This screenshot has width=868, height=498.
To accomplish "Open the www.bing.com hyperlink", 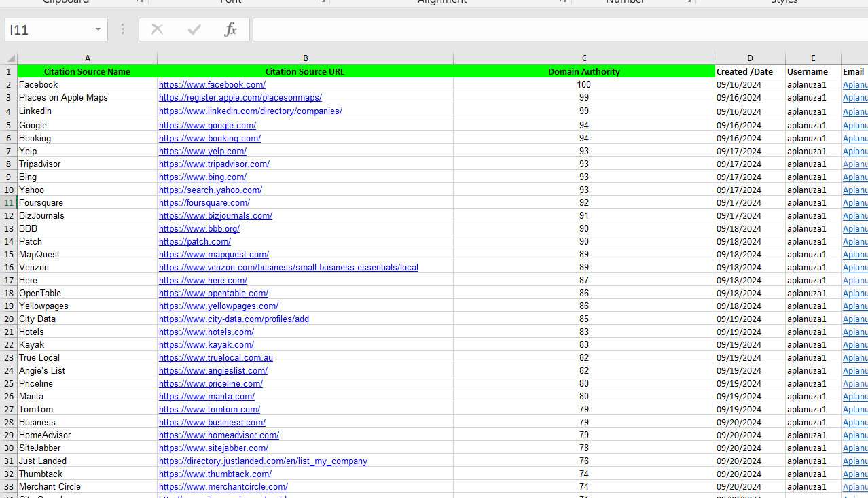I will pos(202,177).
